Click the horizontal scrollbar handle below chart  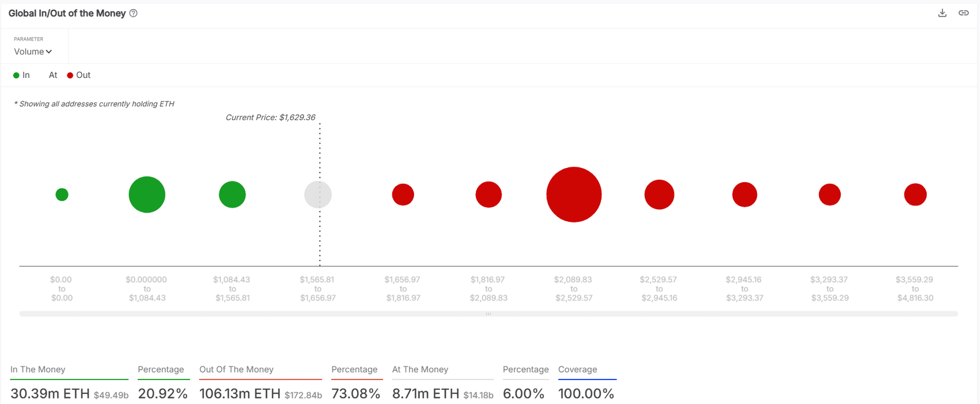(488, 314)
